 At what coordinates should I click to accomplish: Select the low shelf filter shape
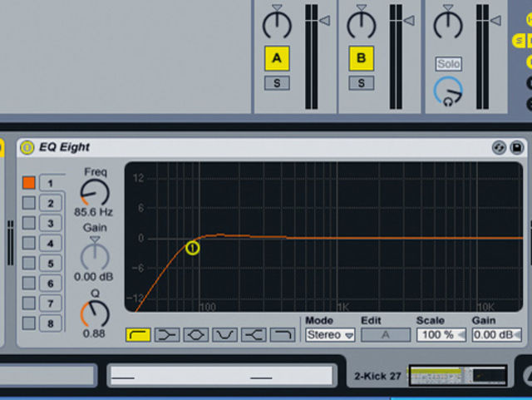[167, 335]
